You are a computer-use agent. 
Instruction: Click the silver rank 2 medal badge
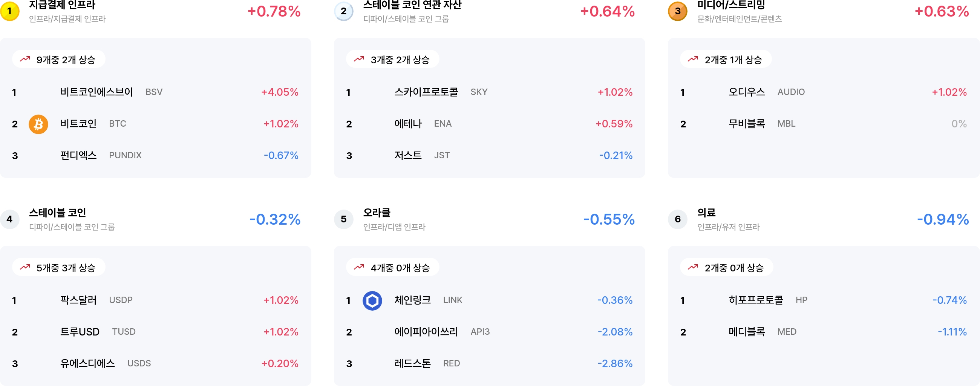[343, 11]
